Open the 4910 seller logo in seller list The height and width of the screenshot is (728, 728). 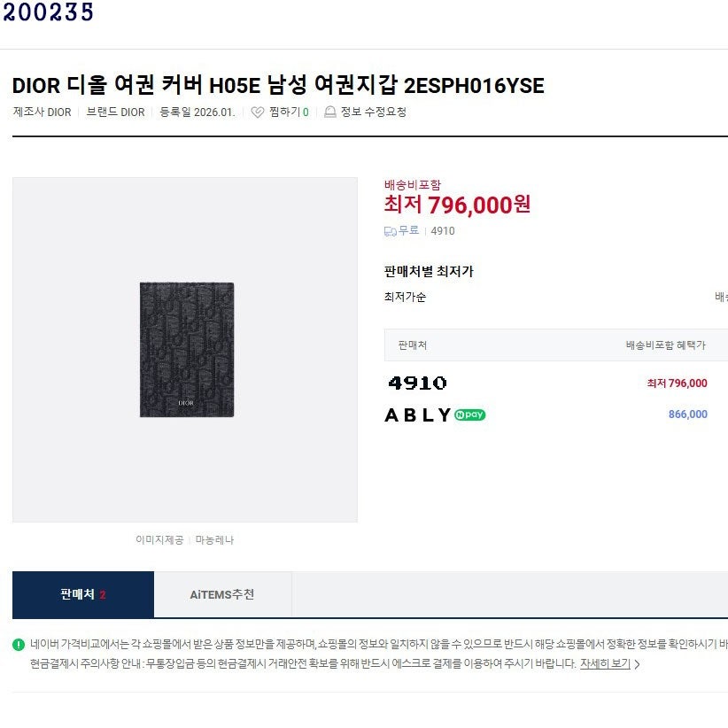417,383
